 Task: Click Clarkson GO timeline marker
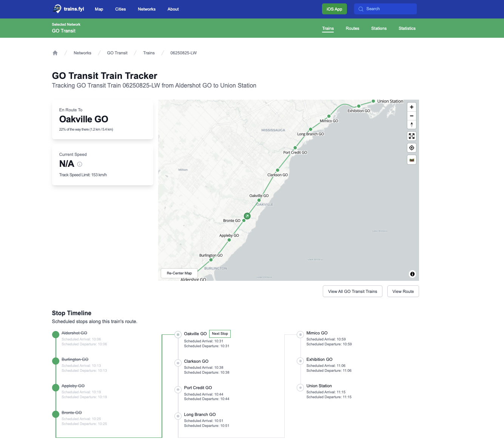(x=178, y=363)
